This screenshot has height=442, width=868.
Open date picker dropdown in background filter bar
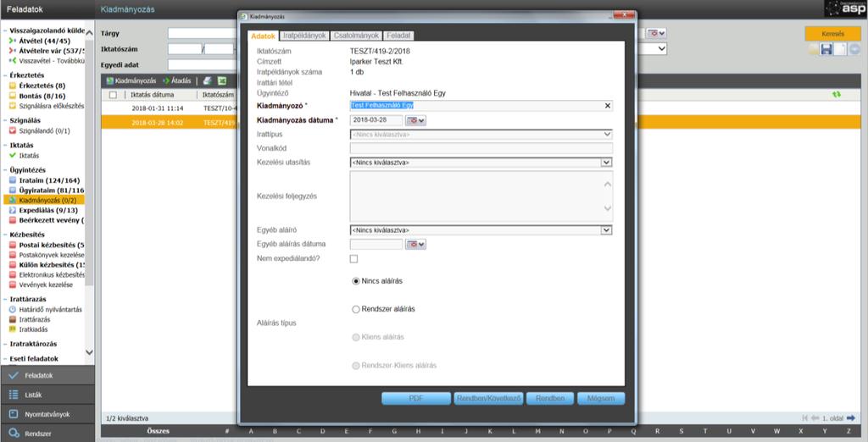(657, 34)
